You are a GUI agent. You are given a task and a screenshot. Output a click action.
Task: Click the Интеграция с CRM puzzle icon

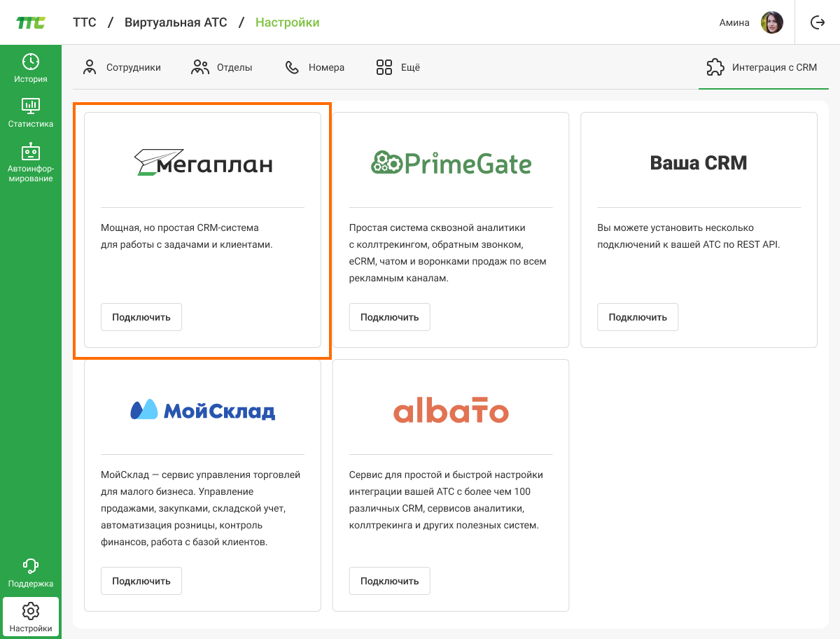click(715, 67)
